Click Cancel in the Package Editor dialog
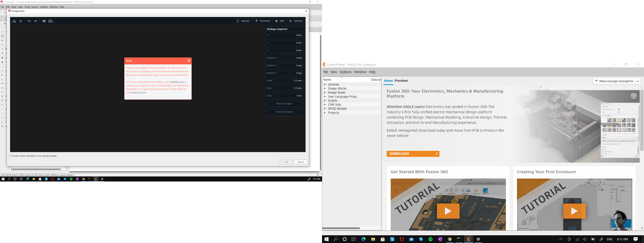The height and width of the screenshot is (243, 644). pyautogui.click(x=301, y=162)
